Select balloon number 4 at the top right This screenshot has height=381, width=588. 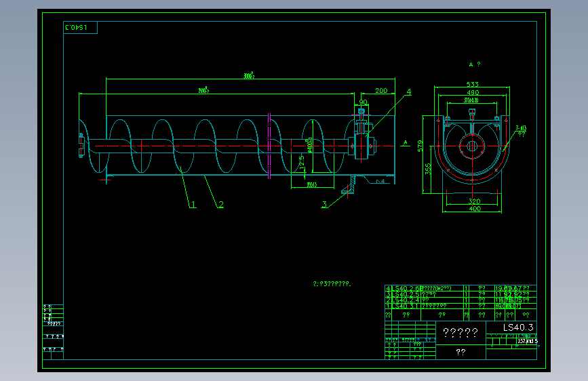[x=409, y=92]
